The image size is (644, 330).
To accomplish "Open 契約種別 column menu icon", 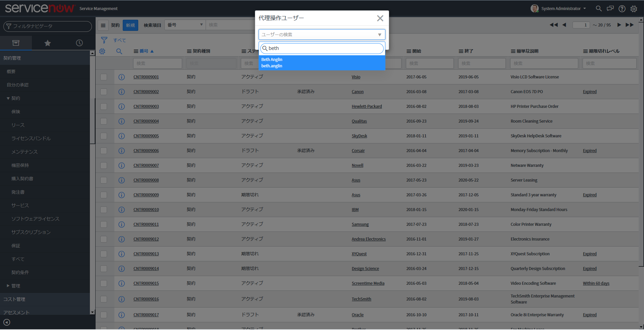I will [x=189, y=51].
